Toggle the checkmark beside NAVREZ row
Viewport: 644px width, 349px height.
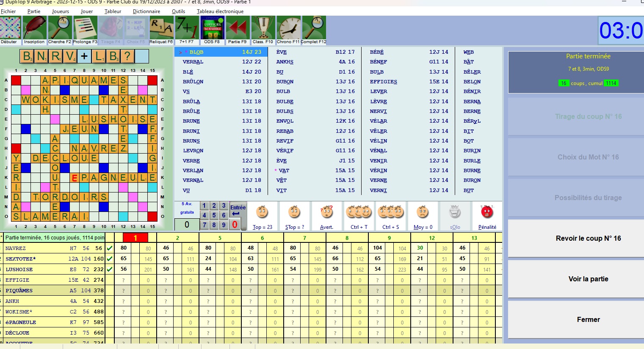(110, 248)
